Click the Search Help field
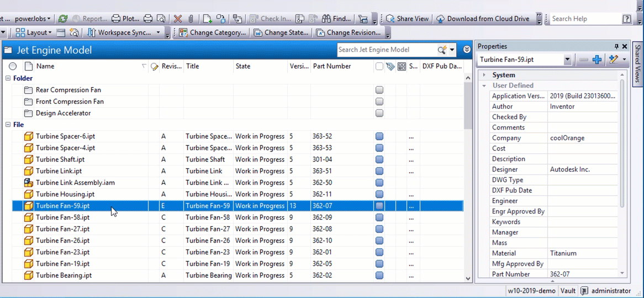This screenshot has width=644, height=298. [x=585, y=18]
